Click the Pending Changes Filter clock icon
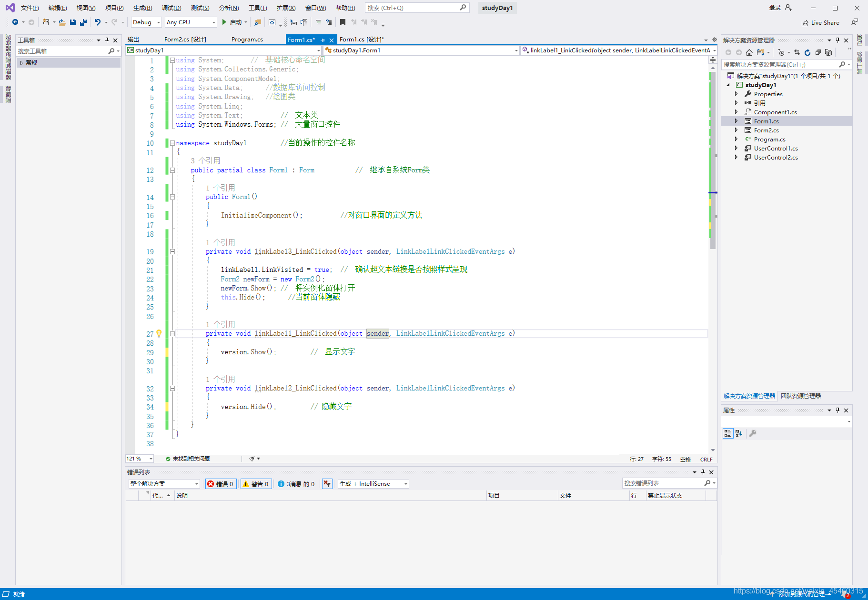868x600 pixels. click(x=781, y=52)
